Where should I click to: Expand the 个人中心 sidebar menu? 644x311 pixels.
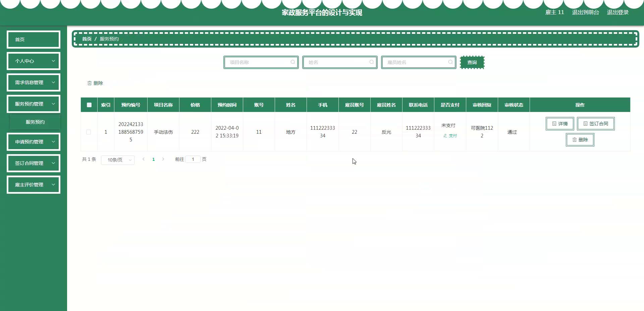pyautogui.click(x=34, y=61)
